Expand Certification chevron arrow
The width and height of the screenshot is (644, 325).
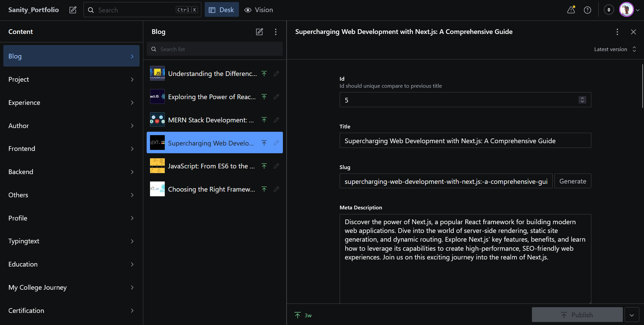(132, 311)
